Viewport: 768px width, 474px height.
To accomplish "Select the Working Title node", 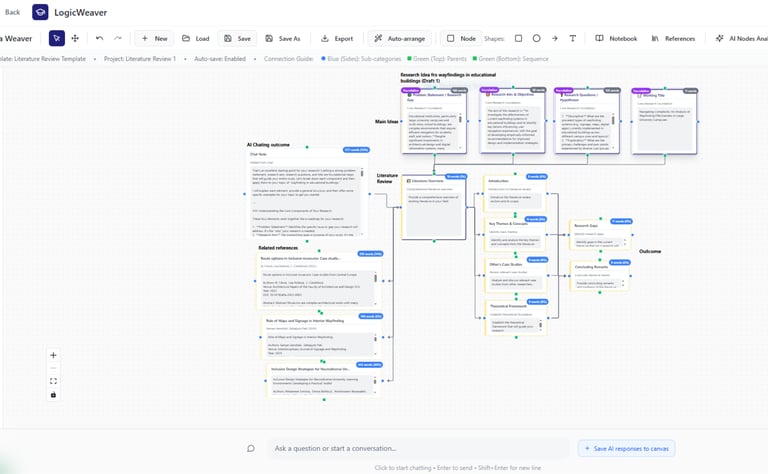I will coord(664,122).
